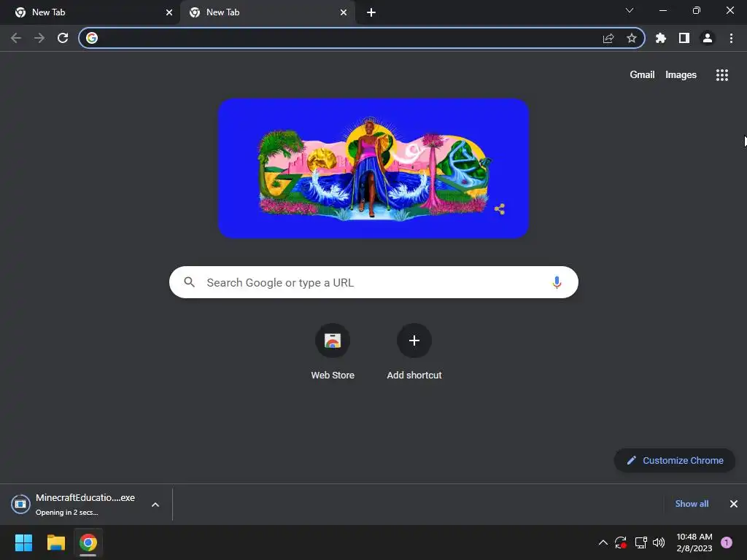Open the clock showing 10:48 AM

click(694, 542)
